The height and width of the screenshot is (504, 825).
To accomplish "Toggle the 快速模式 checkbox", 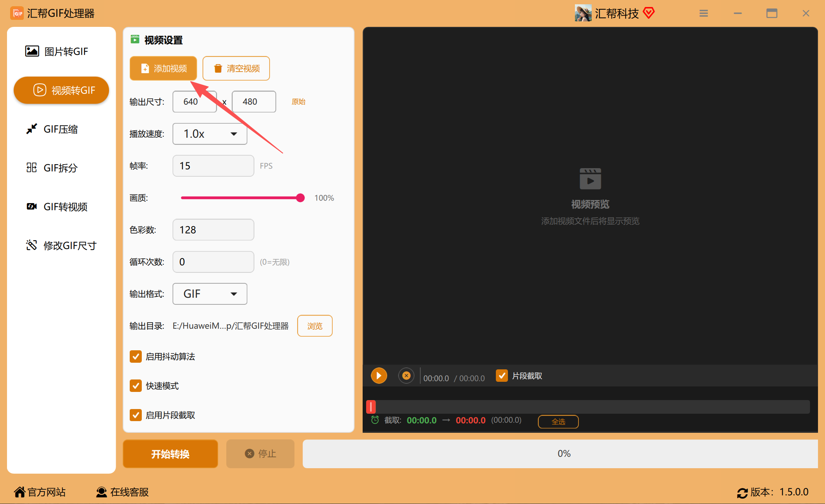I will pyautogui.click(x=136, y=386).
